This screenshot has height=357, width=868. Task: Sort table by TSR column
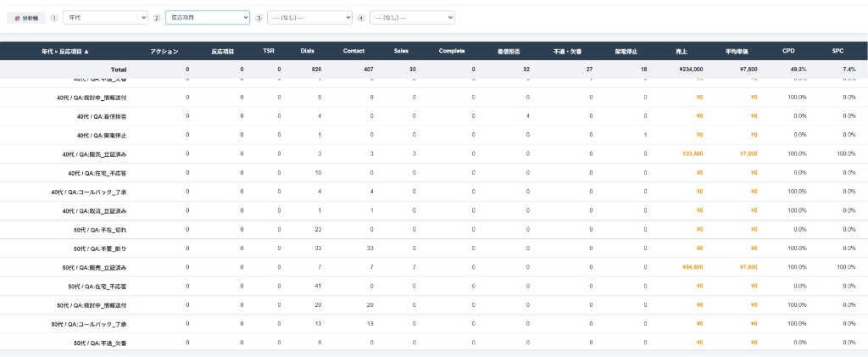pos(269,51)
